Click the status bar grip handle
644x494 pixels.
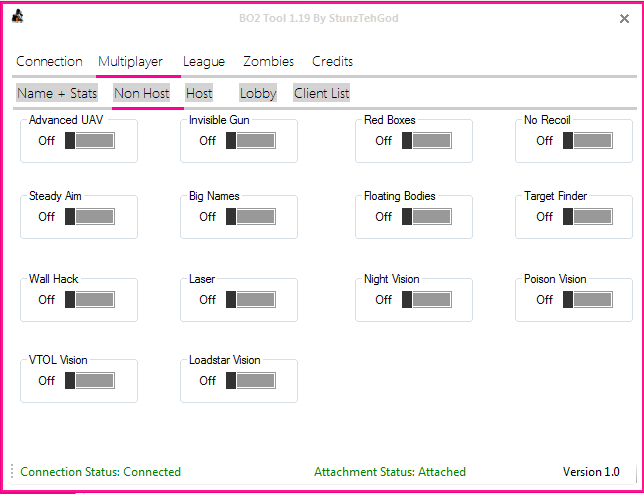(x=12, y=472)
